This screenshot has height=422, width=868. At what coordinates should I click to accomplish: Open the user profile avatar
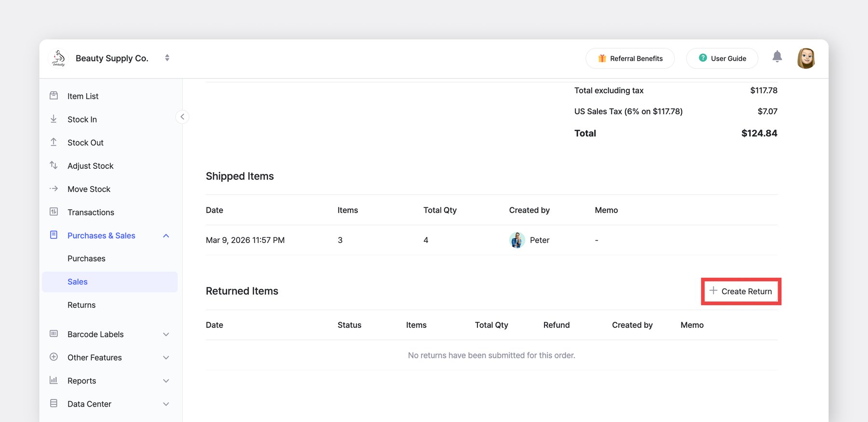pyautogui.click(x=806, y=58)
